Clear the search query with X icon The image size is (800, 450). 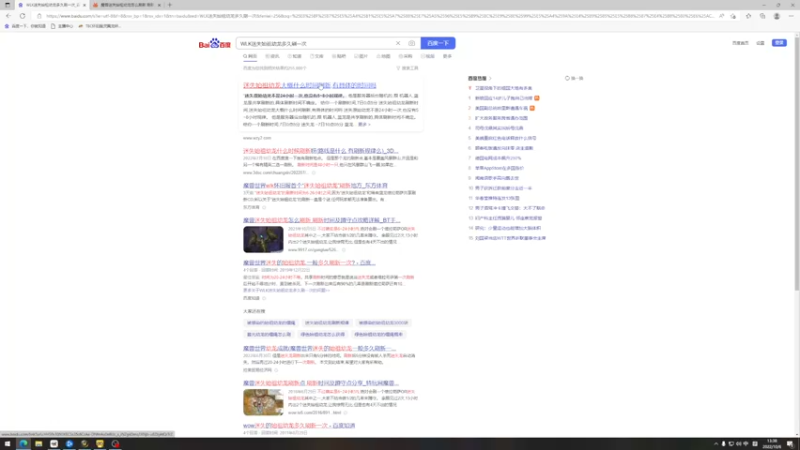click(x=398, y=43)
